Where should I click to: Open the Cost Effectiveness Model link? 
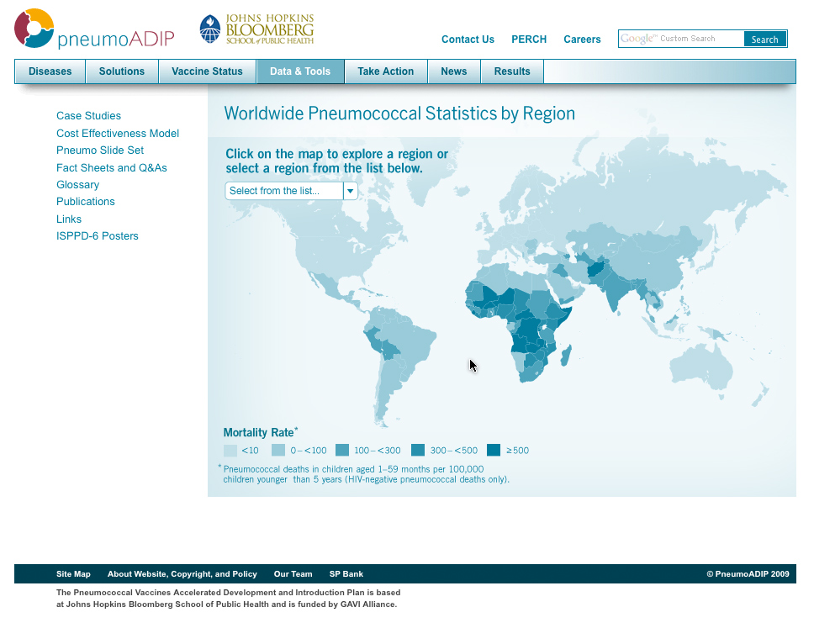click(x=118, y=134)
